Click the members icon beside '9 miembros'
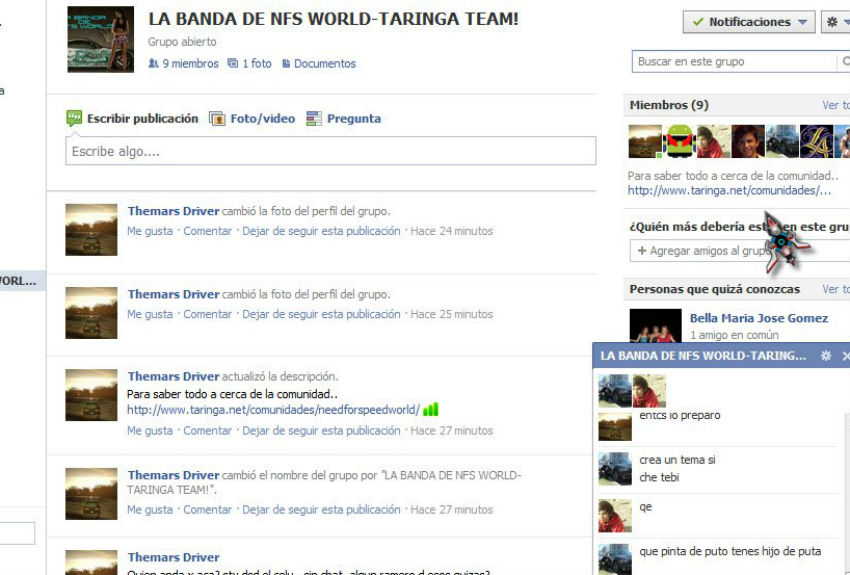 click(x=153, y=63)
